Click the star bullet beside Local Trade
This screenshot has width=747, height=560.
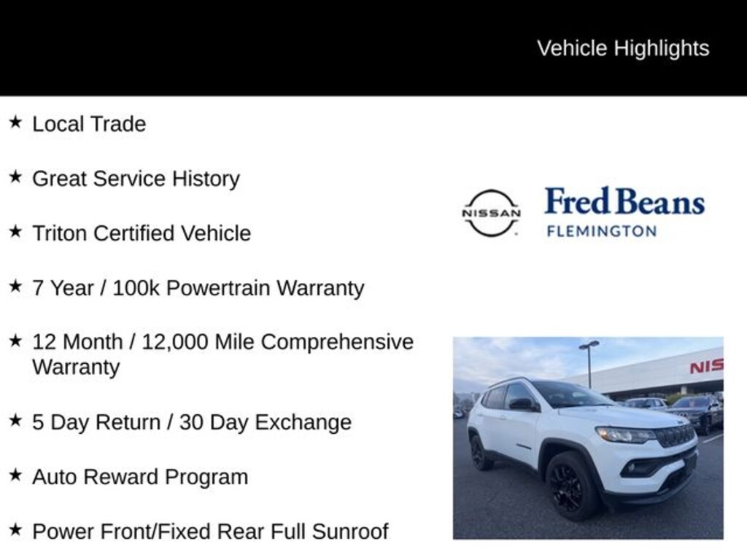(15, 122)
